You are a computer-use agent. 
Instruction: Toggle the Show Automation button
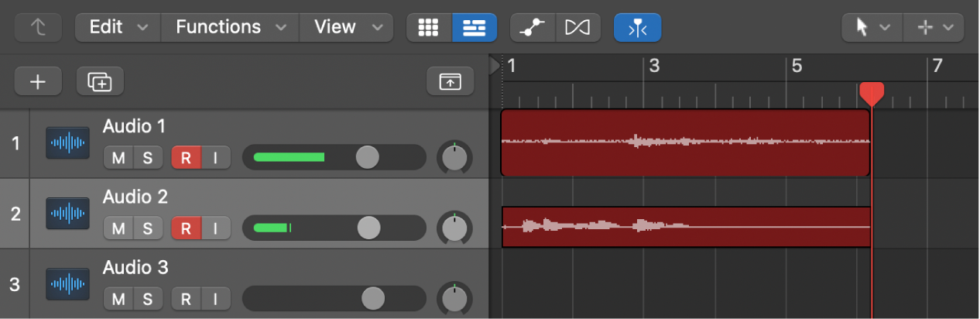click(533, 27)
